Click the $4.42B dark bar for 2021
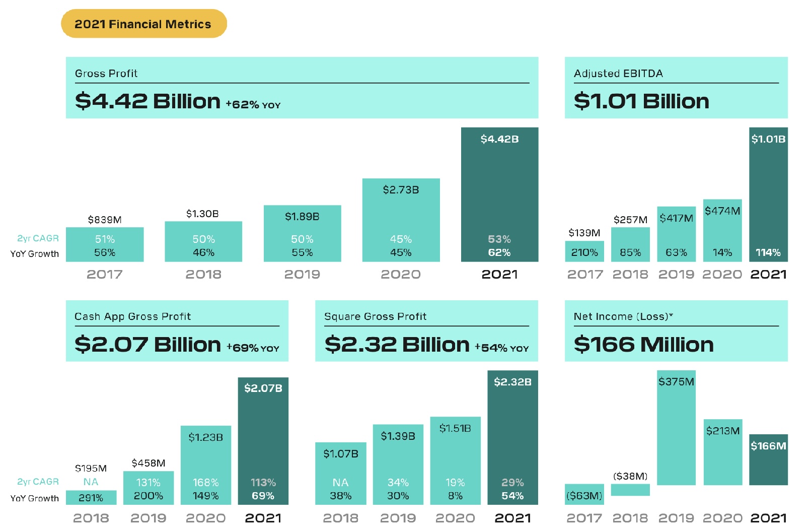Image resolution: width=812 pixels, height=529 pixels. point(499,194)
